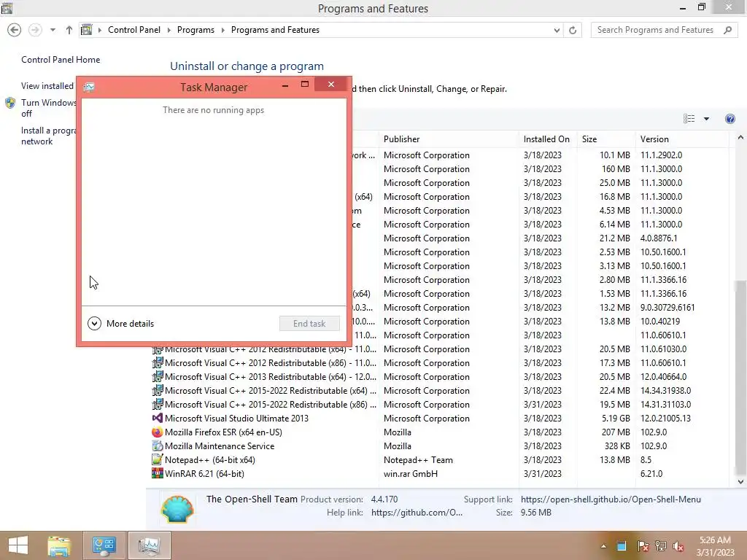Refresh the Programs and Features view
The height and width of the screenshot is (560, 747).
click(573, 30)
